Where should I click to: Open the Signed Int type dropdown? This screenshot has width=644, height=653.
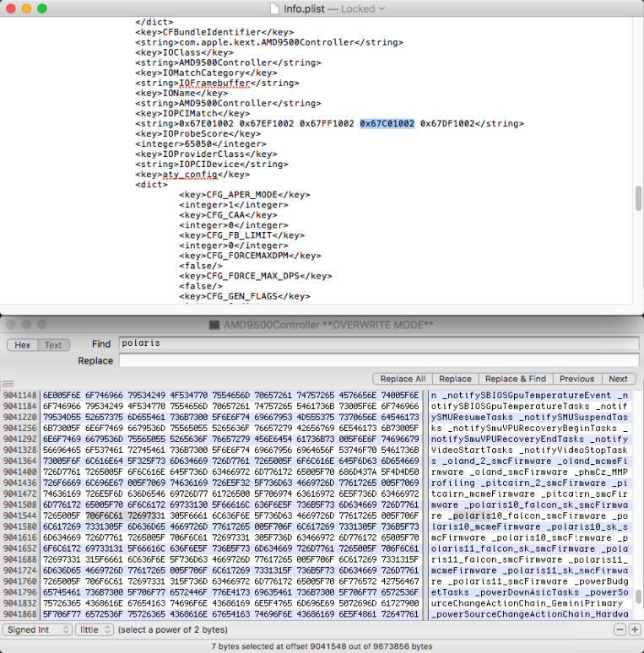pyautogui.click(x=37, y=629)
